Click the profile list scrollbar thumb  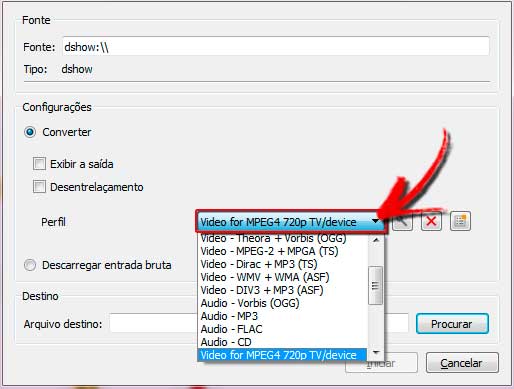376,285
